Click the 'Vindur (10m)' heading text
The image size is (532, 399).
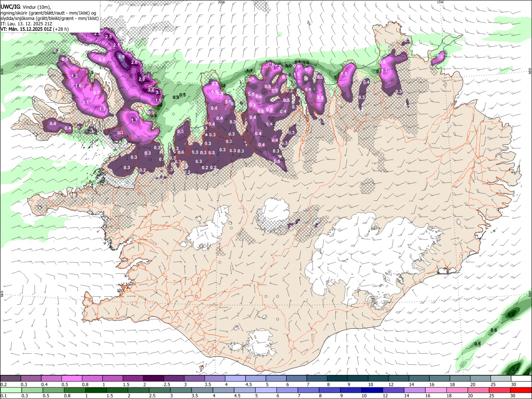(x=36, y=7)
